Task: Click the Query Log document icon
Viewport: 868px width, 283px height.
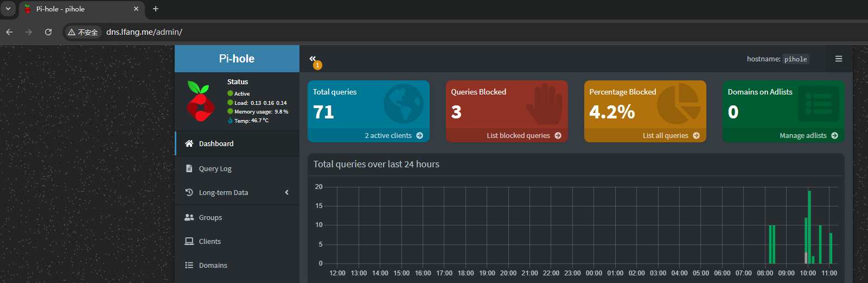Action: click(x=189, y=168)
